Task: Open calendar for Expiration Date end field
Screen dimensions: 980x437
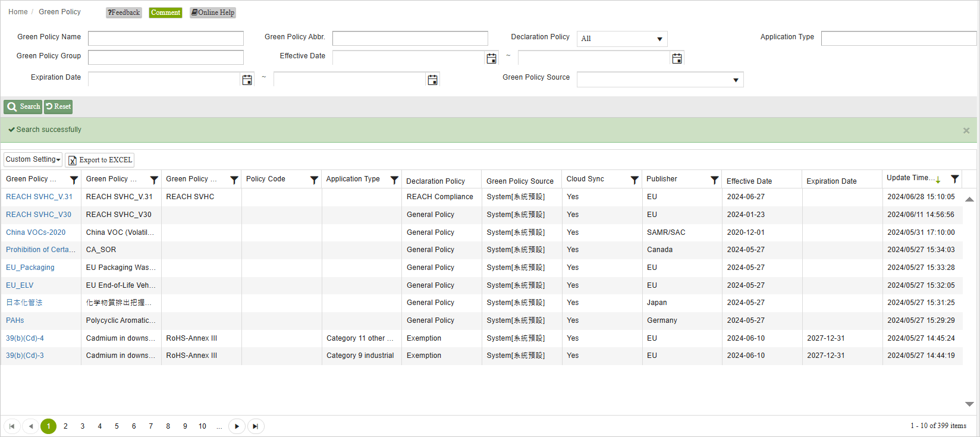Action: coord(432,80)
